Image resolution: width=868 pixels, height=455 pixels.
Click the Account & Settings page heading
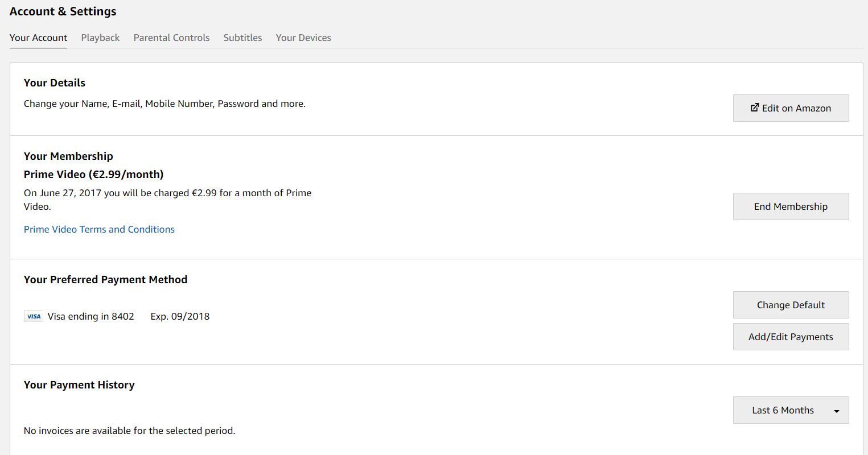click(63, 11)
